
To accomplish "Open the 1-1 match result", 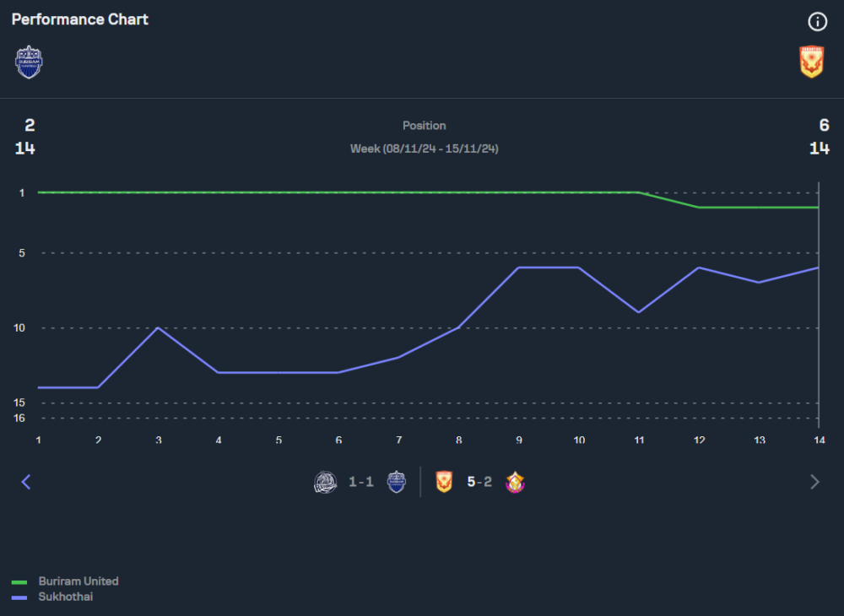I will point(361,482).
